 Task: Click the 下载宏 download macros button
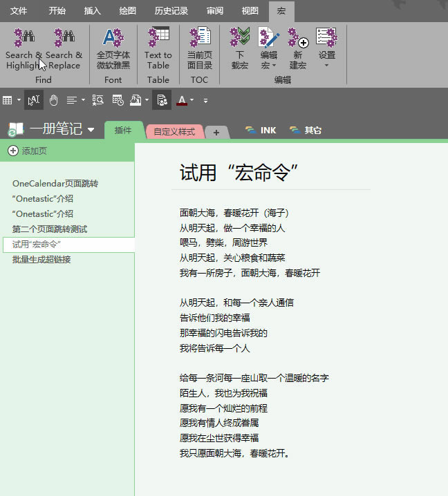[x=240, y=49]
